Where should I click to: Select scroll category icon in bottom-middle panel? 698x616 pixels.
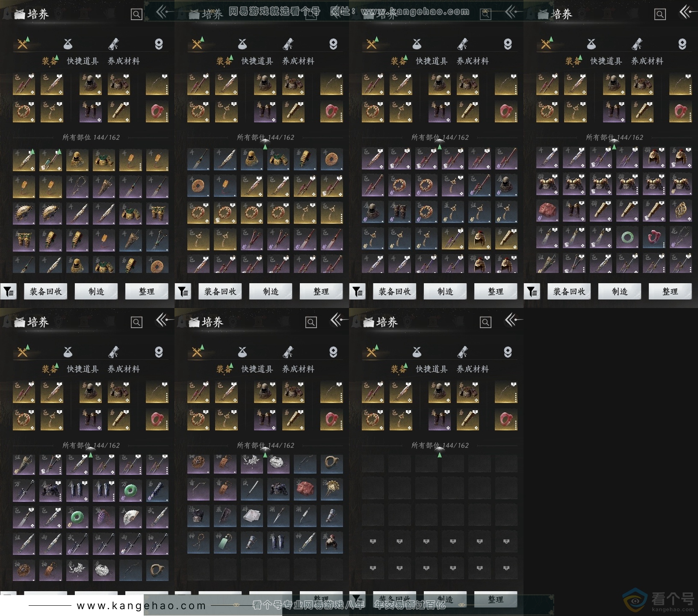288,352
